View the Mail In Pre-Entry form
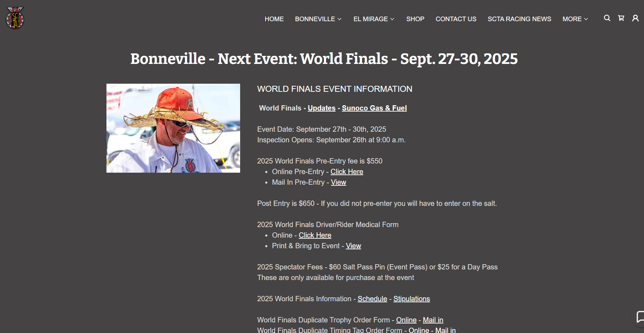This screenshot has height=333, width=644. [x=338, y=182]
